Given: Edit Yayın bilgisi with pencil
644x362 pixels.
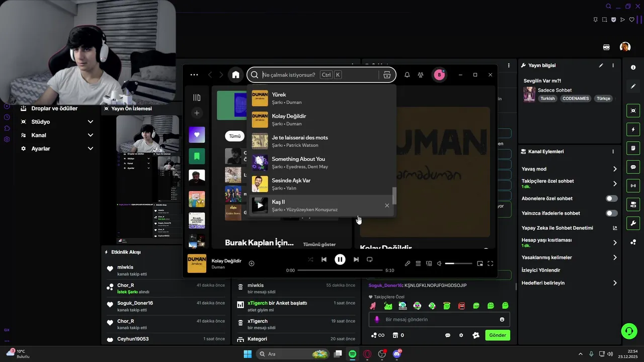Looking at the screenshot, I should point(601,65).
